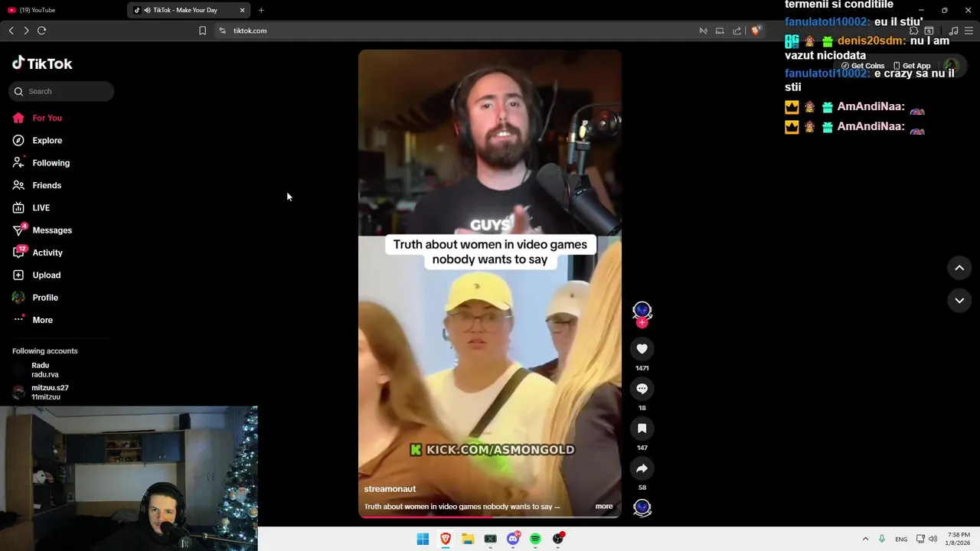Click Upload in sidebar
The height and width of the screenshot is (551, 980).
click(x=46, y=275)
